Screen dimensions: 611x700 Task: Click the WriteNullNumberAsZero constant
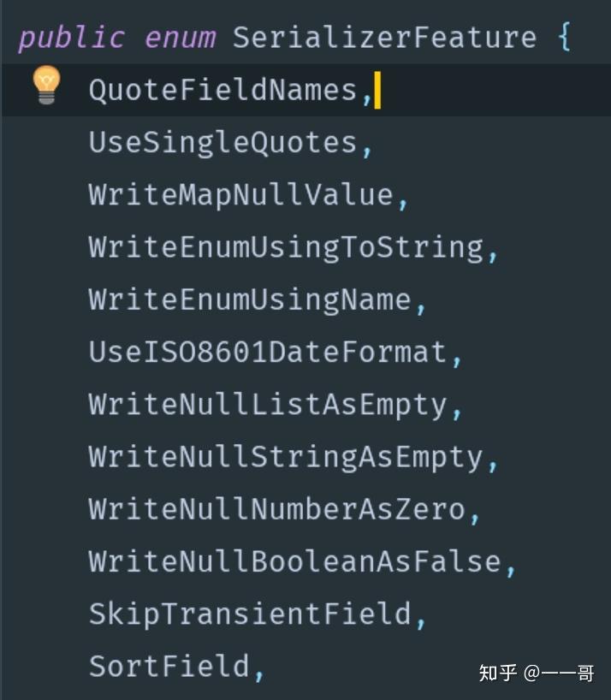pos(276,509)
